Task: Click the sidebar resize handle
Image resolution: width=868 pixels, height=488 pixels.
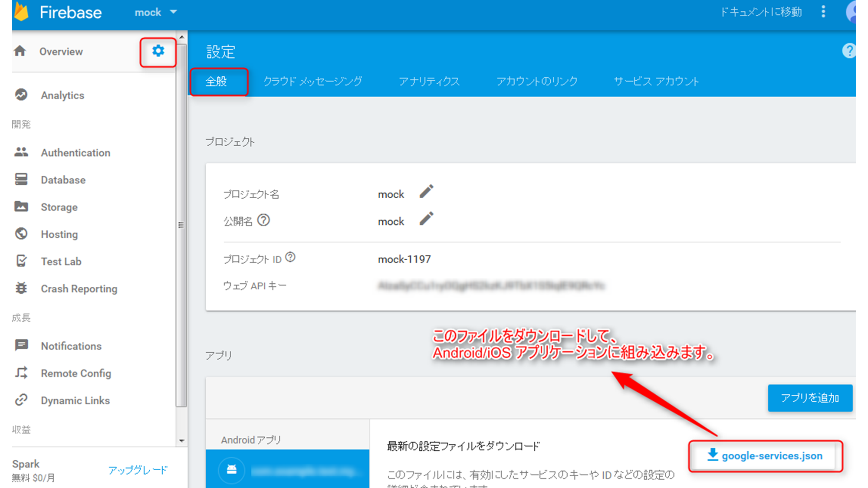Action: click(x=181, y=225)
